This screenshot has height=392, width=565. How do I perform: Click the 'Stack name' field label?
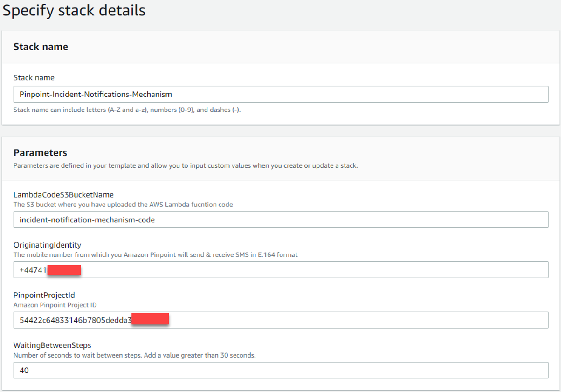click(34, 78)
